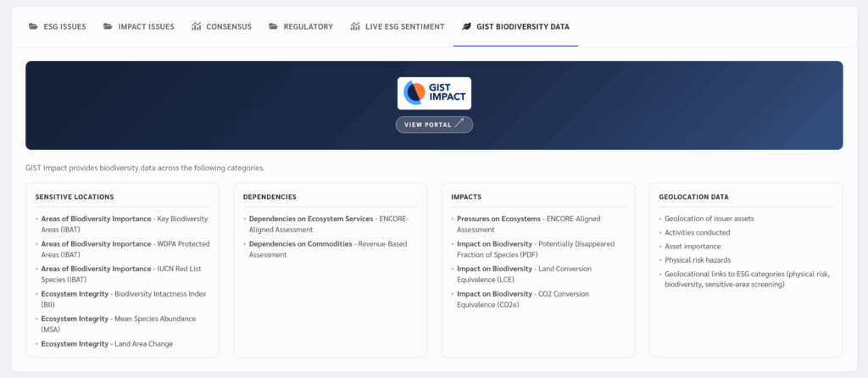This screenshot has height=378, width=868.
Task: Click the chart icon beside Live ESG Sentiment
Action: [355, 27]
